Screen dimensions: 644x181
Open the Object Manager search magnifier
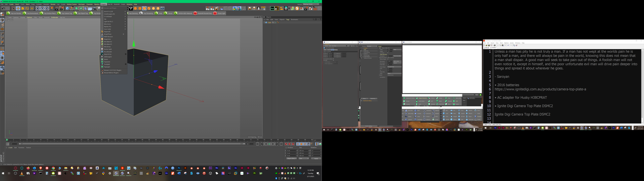tap(314, 20)
